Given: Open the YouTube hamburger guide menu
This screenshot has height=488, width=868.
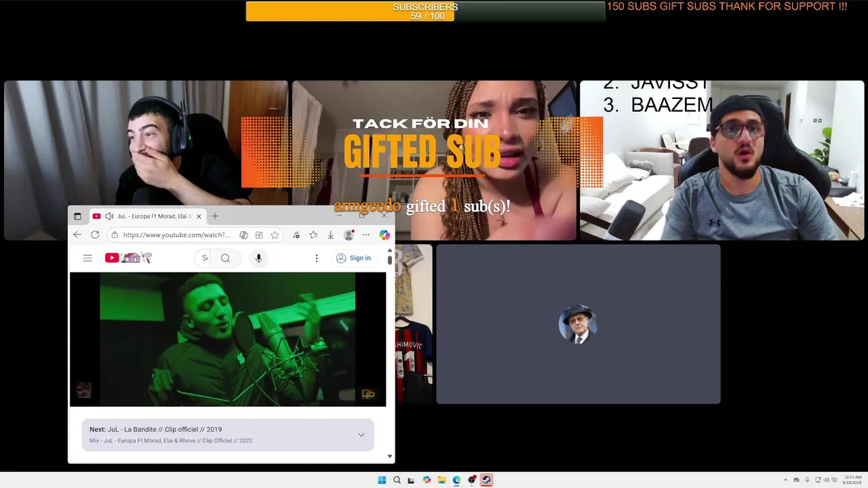Looking at the screenshot, I should pyautogui.click(x=87, y=258).
